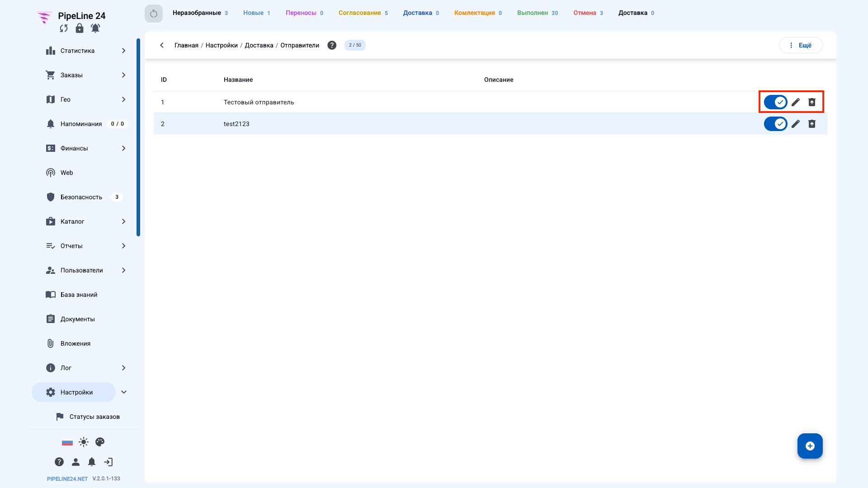This screenshot has height=488, width=868.
Task: Switch language with the flag icon
Action: pos(67,442)
